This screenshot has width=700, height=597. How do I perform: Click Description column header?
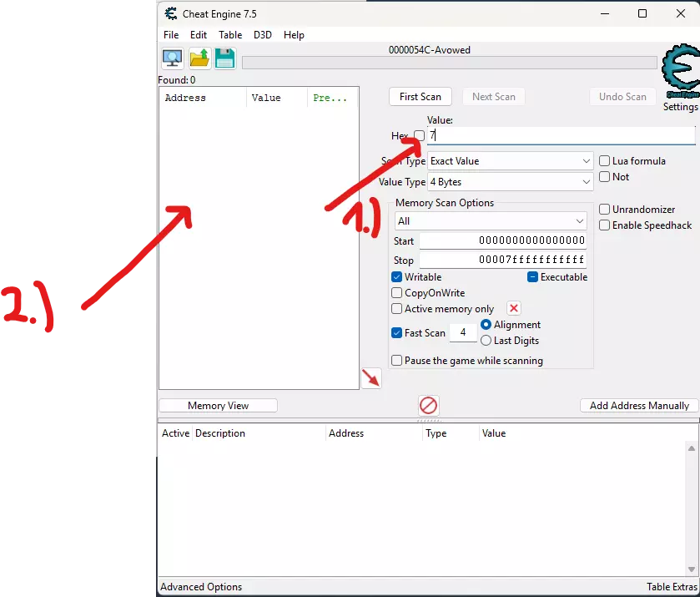(259, 433)
